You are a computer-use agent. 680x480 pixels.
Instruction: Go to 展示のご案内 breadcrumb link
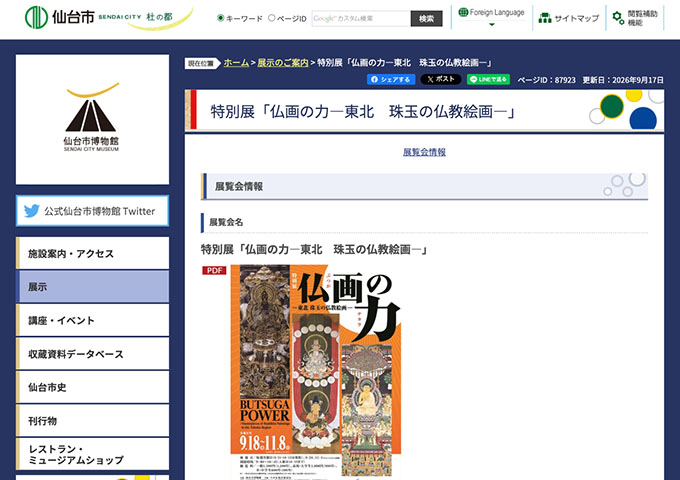pyautogui.click(x=283, y=63)
